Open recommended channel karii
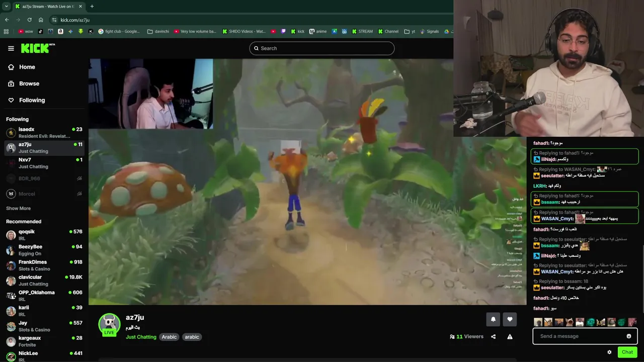Screen dimensions: 644x362 44,311
